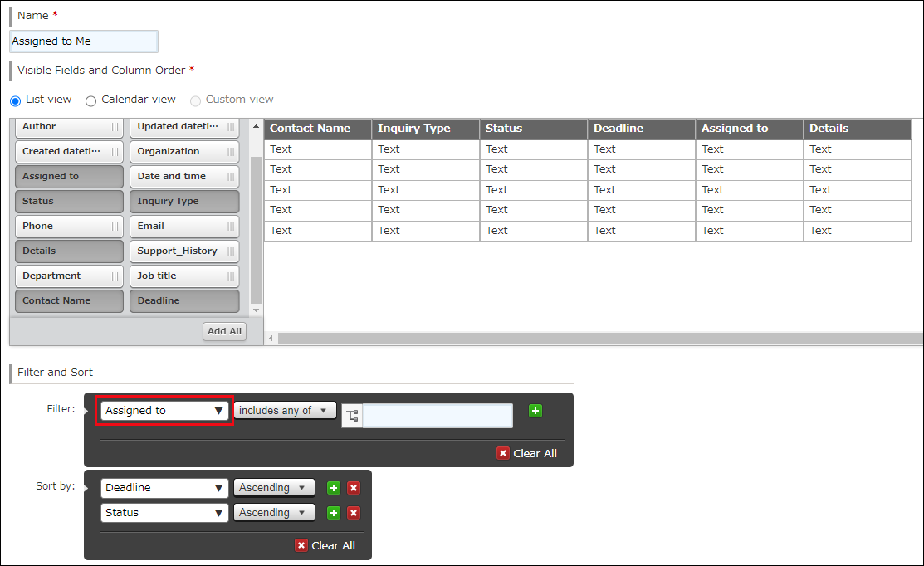Select the Calendar view radio button
The height and width of the screenshot is (566, 924).
(x=90, y=100)
